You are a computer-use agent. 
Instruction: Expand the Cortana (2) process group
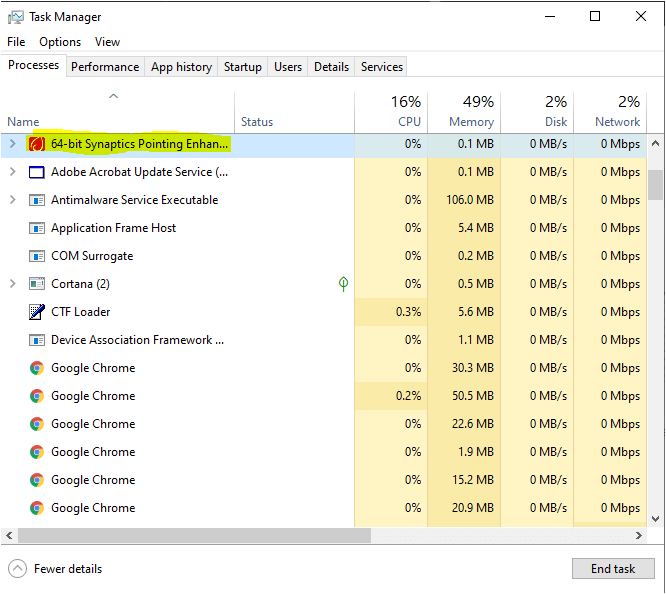(12, 284)
